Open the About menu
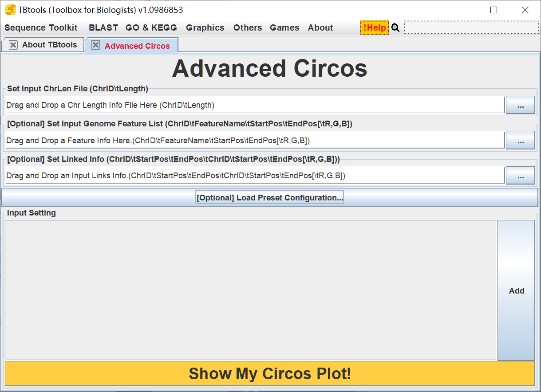This screenshot has width=541, height=392. pyautogui.click(x=320, y=27)
